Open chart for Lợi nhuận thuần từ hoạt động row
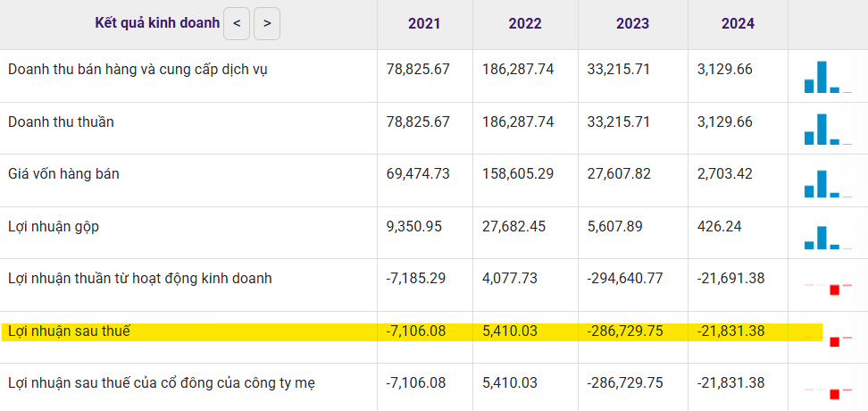The image size is (868, 411). 828,288
